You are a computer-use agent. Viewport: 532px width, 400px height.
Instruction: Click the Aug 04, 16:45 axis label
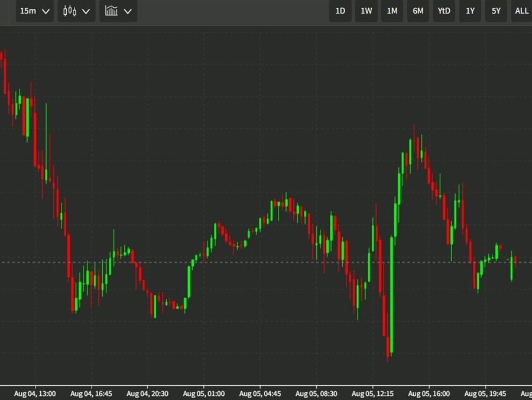click(91, 393)
